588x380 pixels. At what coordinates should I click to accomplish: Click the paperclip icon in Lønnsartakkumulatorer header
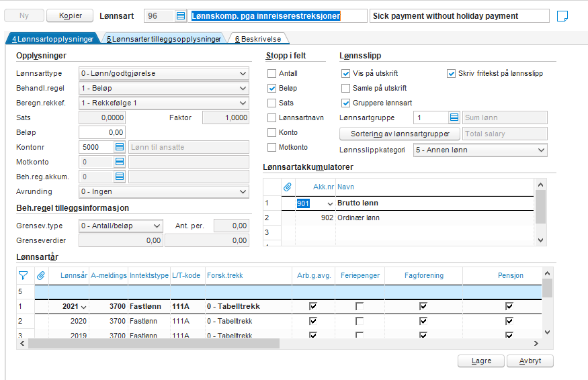click(x=288, y=187)
